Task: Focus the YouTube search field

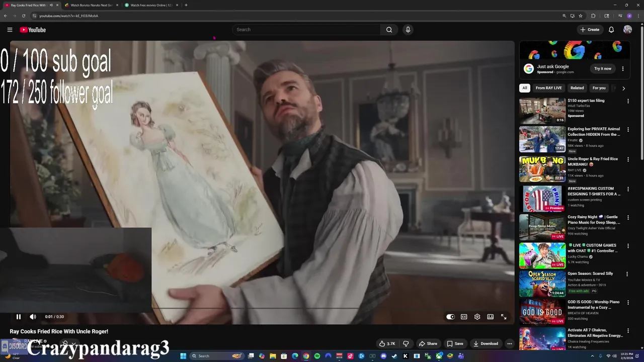Action: (x=307, y=30)
